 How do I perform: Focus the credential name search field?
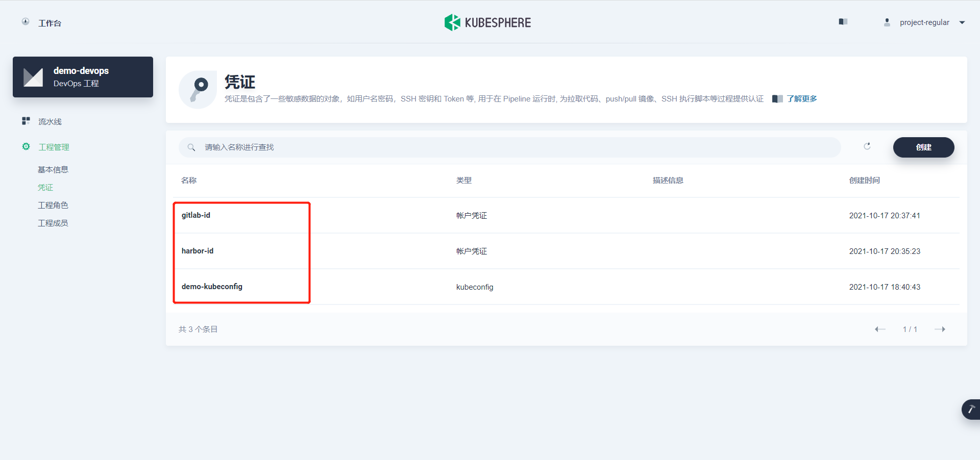click(509, 147)
